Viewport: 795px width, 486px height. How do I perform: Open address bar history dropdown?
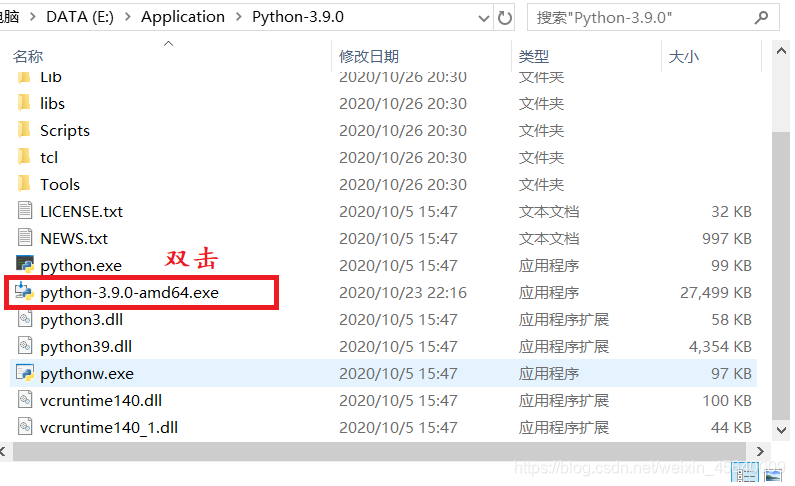click(484, 18)
